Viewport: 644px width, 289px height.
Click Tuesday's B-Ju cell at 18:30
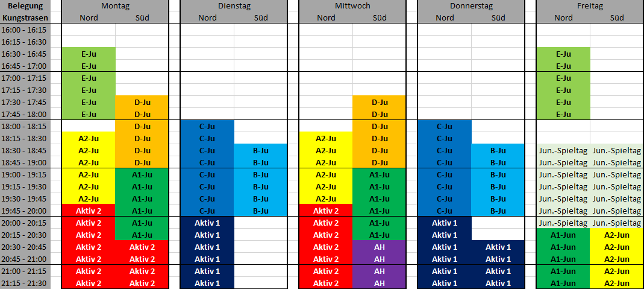tap(261, 150)
